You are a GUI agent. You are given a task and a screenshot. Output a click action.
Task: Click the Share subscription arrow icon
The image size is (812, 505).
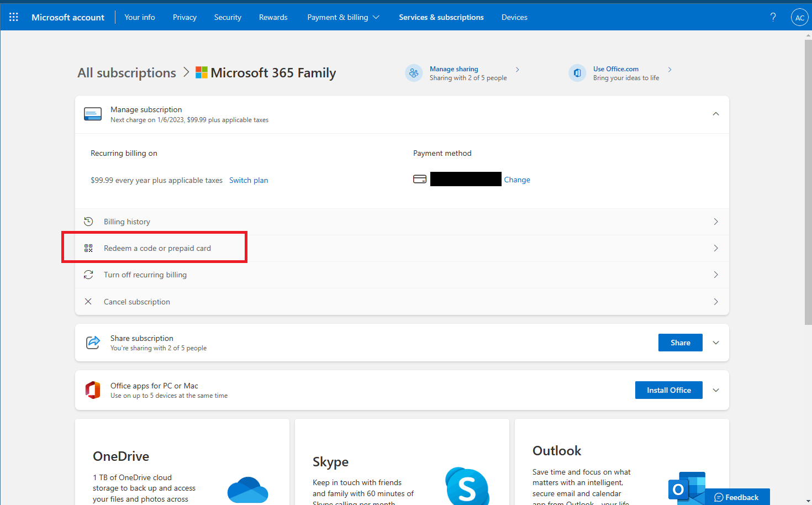[93, 343]
